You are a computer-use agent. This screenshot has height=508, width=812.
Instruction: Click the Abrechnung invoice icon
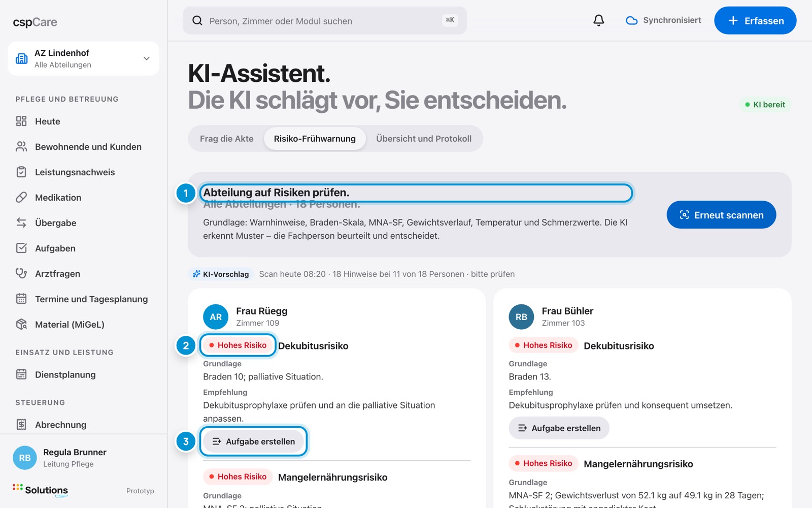21,424
